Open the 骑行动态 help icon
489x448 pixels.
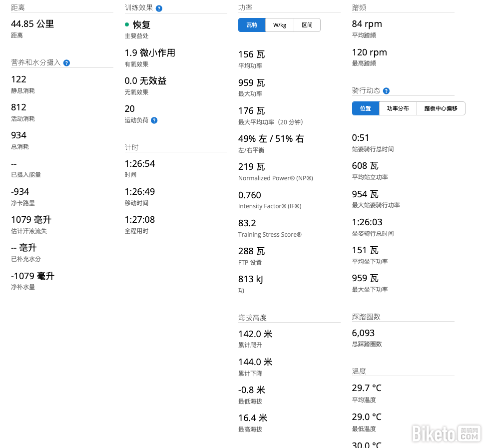click(386, 91)
